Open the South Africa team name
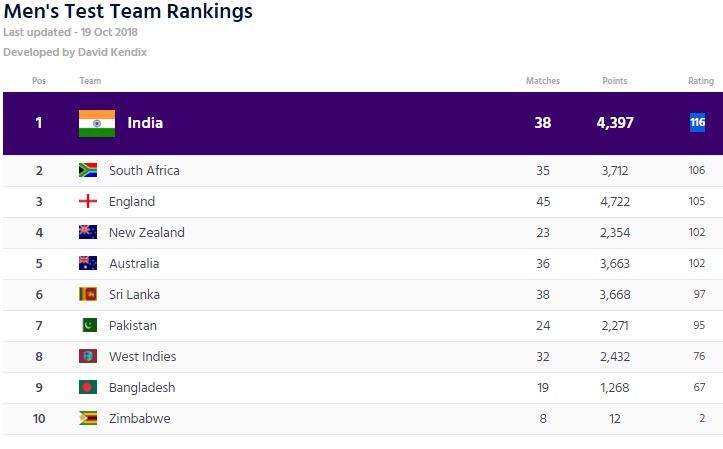Image resolution: width=723 pixels, height=449 pixels. click(x=144, y=171)
